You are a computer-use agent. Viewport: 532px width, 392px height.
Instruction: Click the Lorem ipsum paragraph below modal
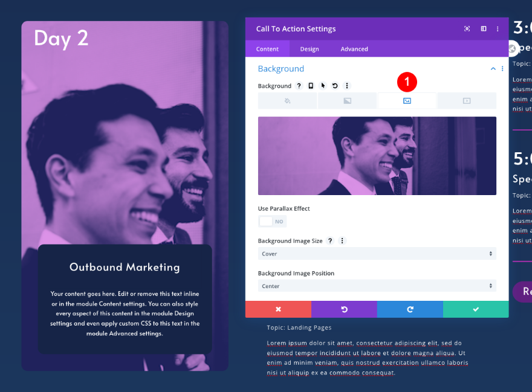tap(367, 358)
